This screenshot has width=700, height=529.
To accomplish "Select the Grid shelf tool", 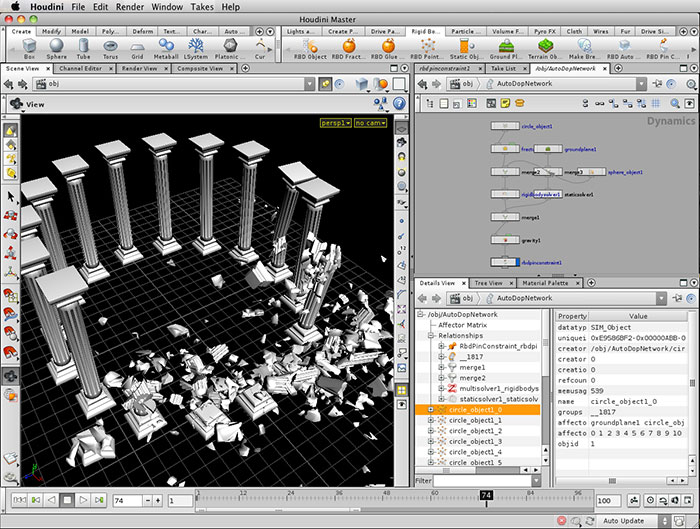I will coord(137,49).
